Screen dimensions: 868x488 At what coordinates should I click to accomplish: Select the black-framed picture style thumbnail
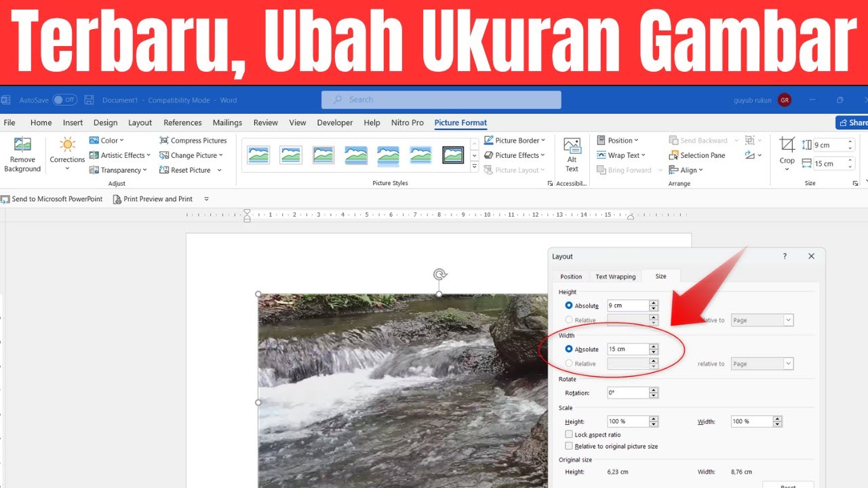[x=453, y=155]
